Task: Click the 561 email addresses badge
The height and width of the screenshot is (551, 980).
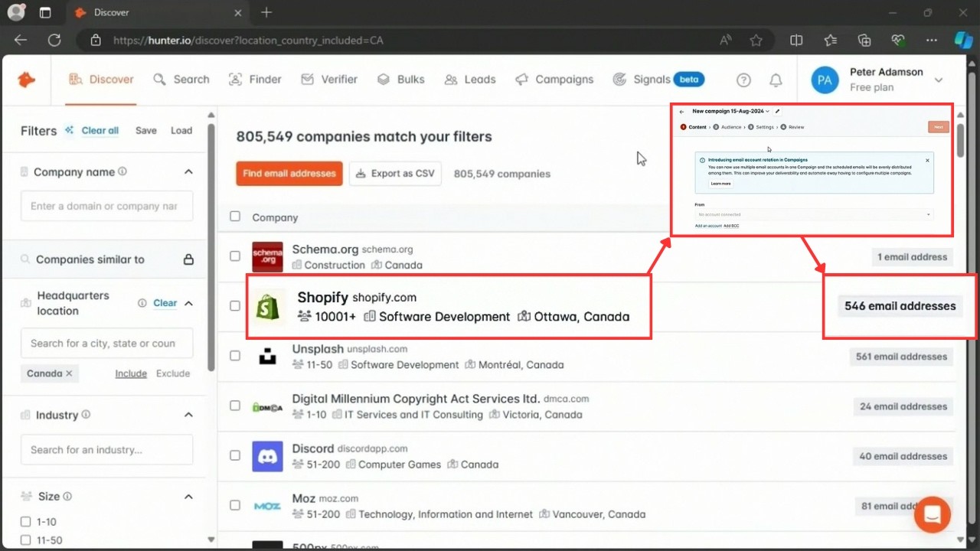Action: 901,357
